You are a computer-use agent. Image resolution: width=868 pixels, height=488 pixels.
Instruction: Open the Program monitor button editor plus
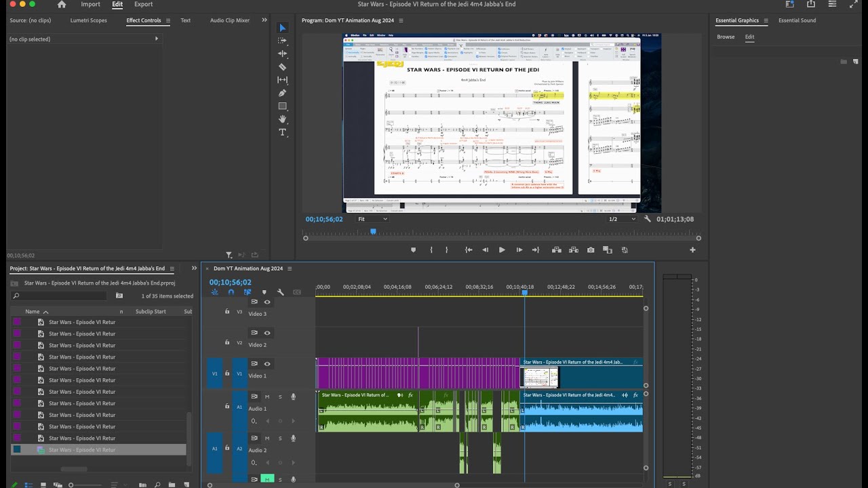coord(692,250)
